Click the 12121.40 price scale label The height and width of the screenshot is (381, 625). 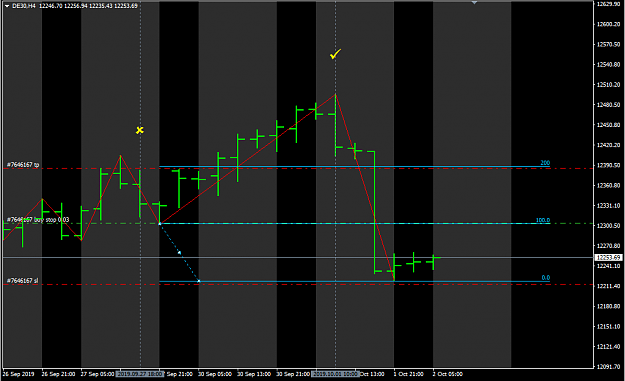(x=608, y=347)
